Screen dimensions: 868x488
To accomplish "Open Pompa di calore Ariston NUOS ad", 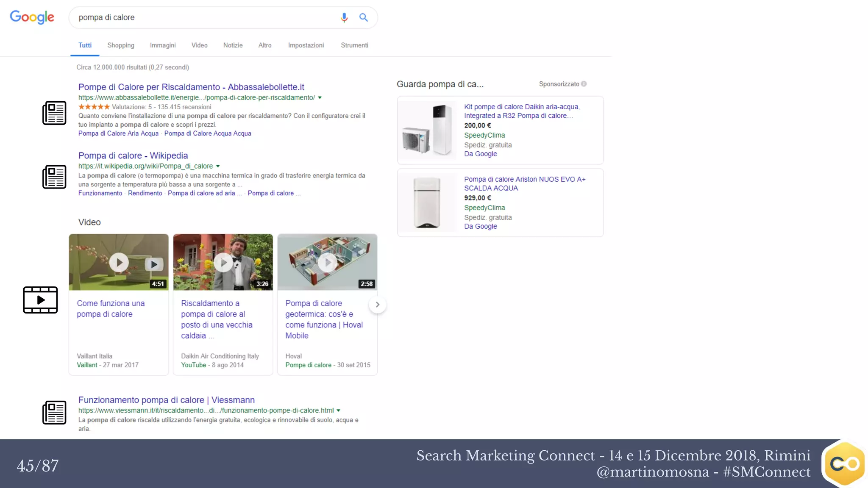I will [x=525, y=183].
